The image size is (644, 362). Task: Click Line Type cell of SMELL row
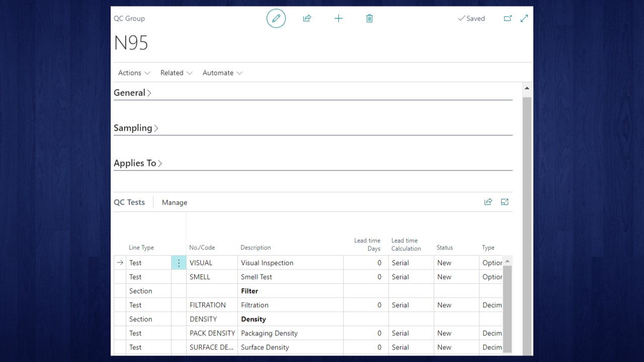tap(148, 277)
